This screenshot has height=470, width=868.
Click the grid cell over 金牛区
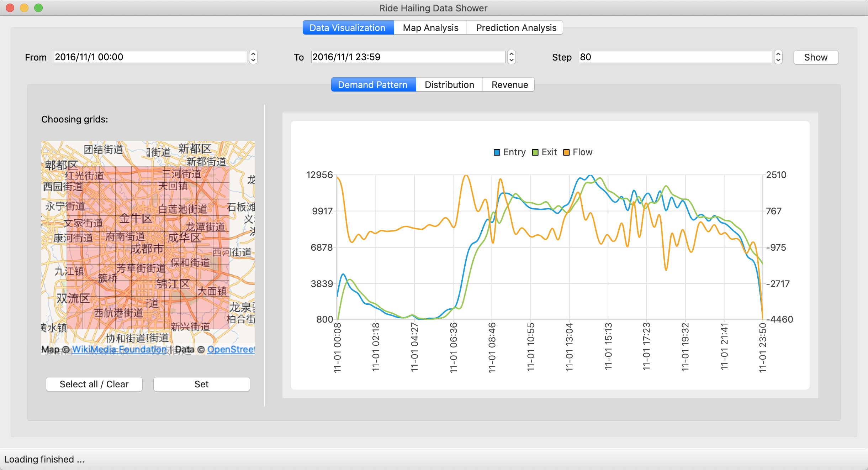point(139,223)
